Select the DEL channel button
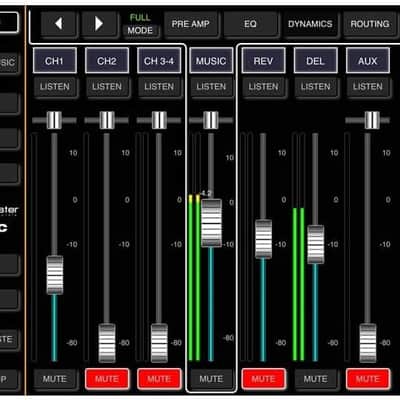 click(x=316, y=60)
